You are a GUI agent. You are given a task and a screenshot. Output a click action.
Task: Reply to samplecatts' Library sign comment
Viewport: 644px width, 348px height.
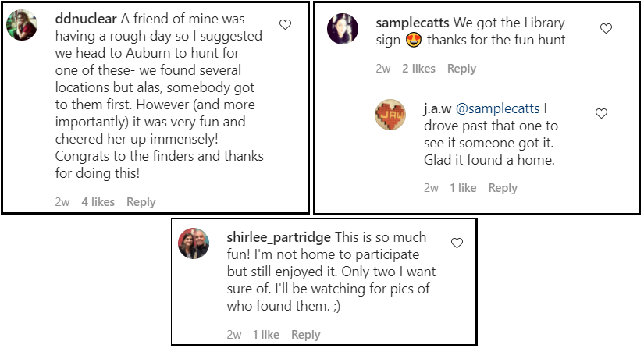pos(461,69)
